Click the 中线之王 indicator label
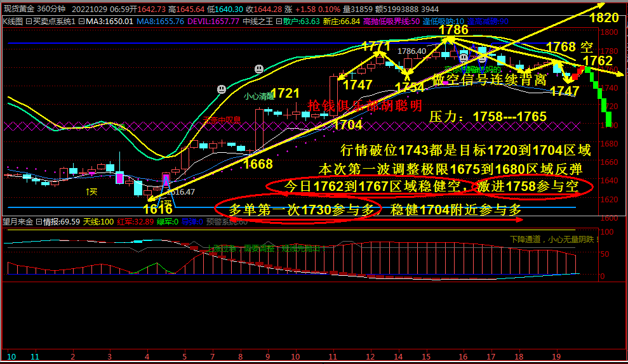Viewport: 628px width, 364px height. click(258, 21)
